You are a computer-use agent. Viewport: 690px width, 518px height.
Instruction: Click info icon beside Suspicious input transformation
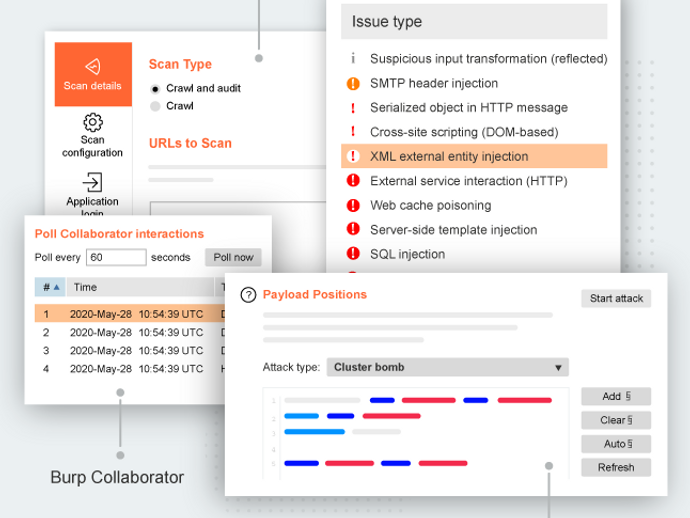coord(353,59)
